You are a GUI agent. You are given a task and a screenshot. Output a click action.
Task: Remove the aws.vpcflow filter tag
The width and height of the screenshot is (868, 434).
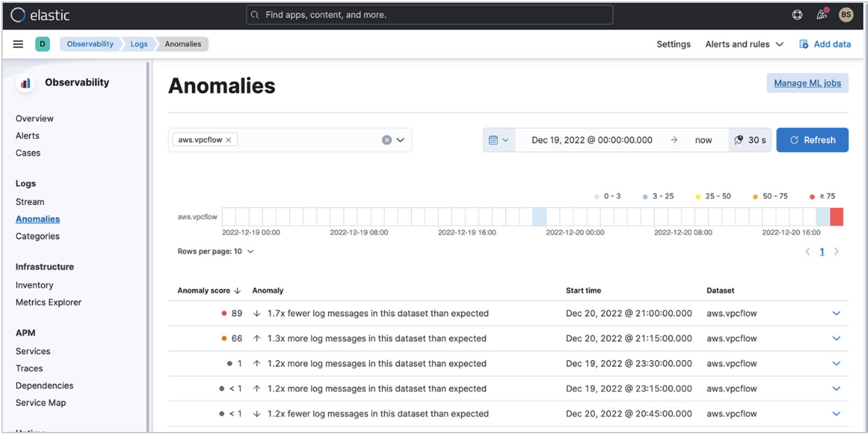pos(228,140)
